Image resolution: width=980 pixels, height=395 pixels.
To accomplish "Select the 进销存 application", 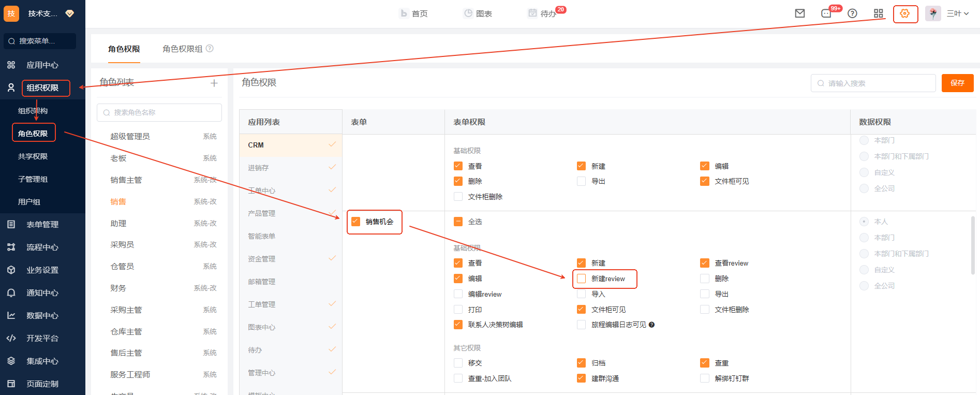I will coord(291,168).
